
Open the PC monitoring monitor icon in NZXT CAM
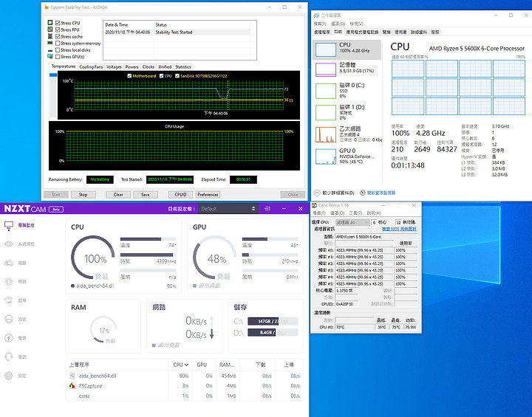coord(8,225)
